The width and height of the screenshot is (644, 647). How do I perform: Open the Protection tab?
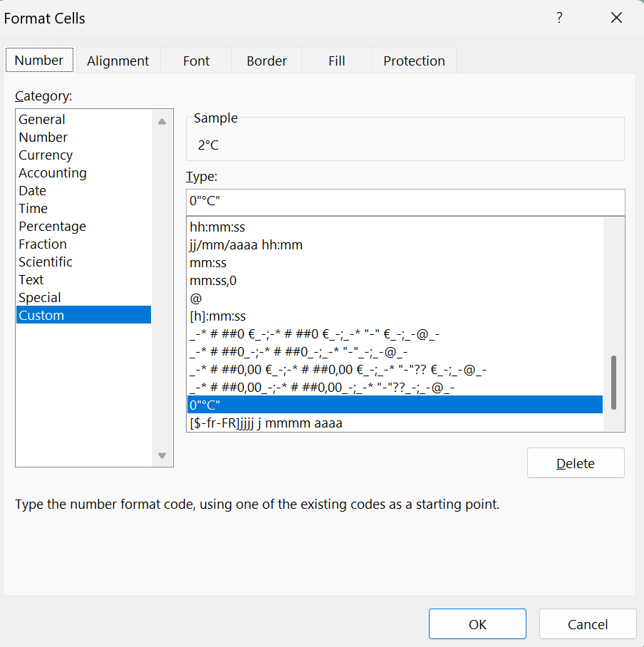point(414,61)
